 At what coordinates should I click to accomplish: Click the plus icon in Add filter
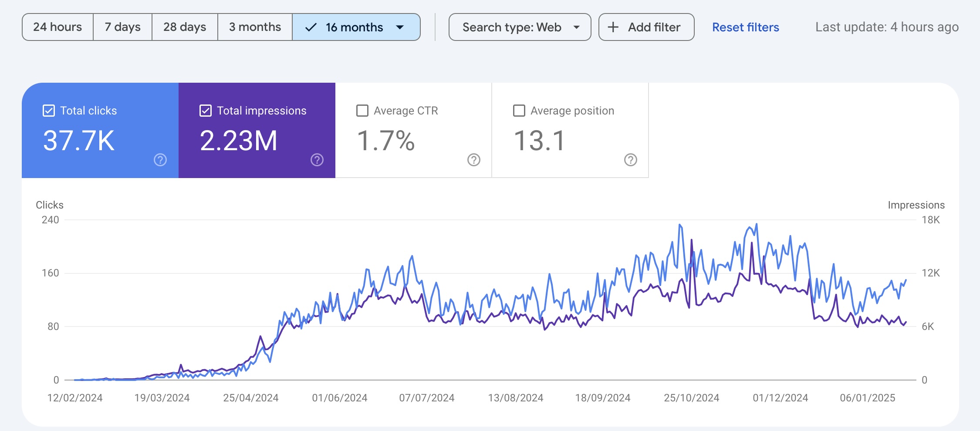click(x=613, y=27)
